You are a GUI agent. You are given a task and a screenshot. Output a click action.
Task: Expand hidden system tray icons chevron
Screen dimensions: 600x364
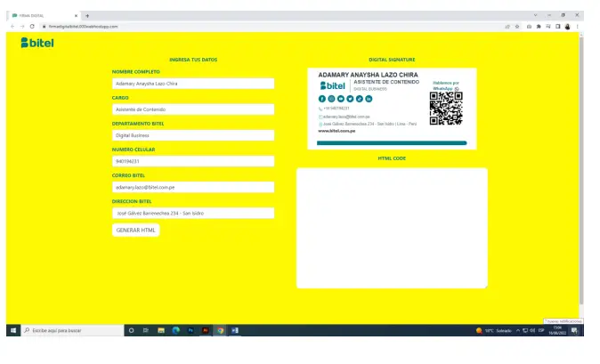[x=518, y=330]
